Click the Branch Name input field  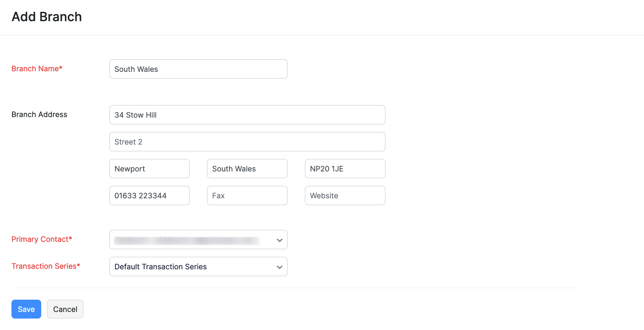(198, 69)
